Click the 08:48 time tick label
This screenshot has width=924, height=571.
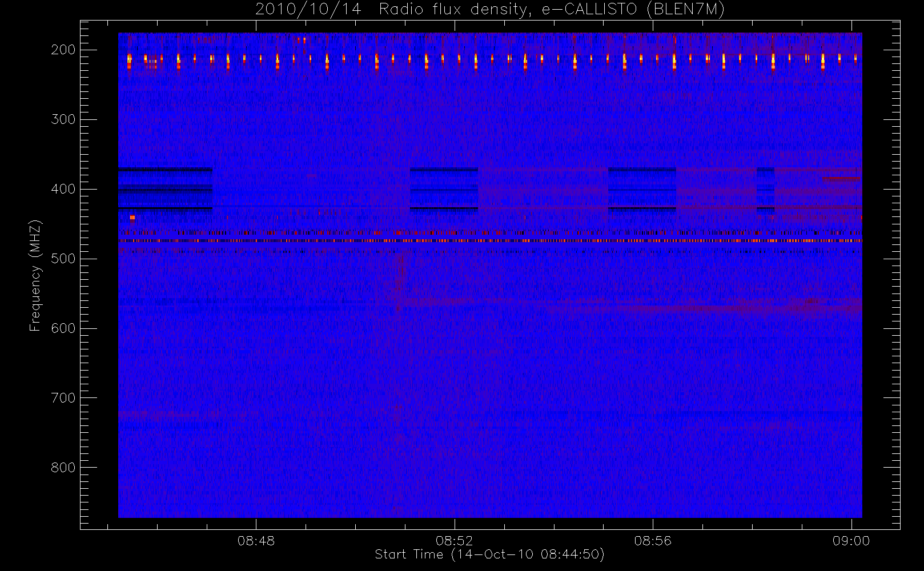pos(256,541)
